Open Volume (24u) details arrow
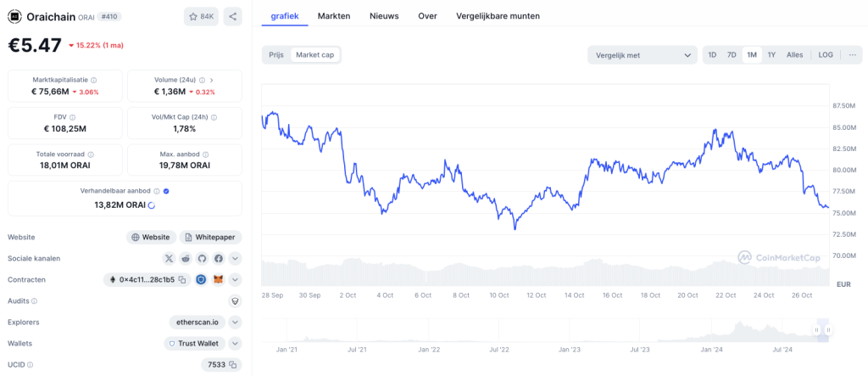Image resolution: width=868 pixels, height=376 pixels. click(211, 80)
